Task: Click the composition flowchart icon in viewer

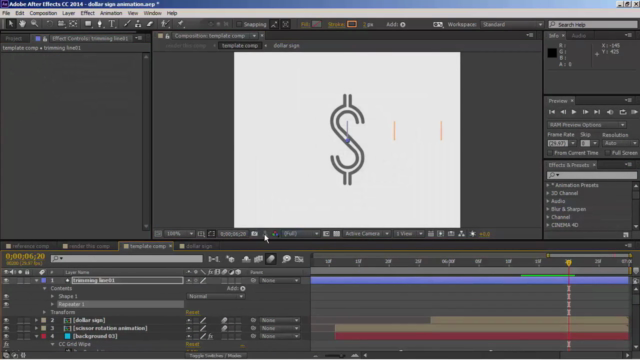Action: pos(461,234)
